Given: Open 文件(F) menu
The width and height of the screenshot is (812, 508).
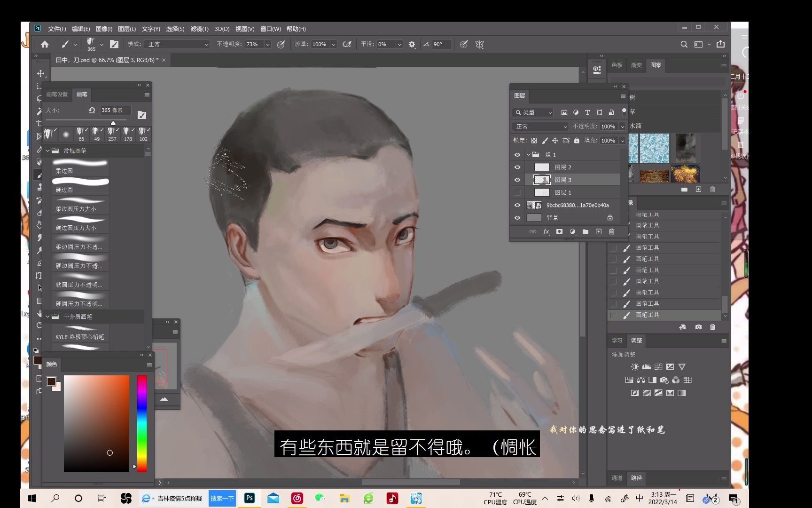Looking at the screenshot, I should pos(57,29).
